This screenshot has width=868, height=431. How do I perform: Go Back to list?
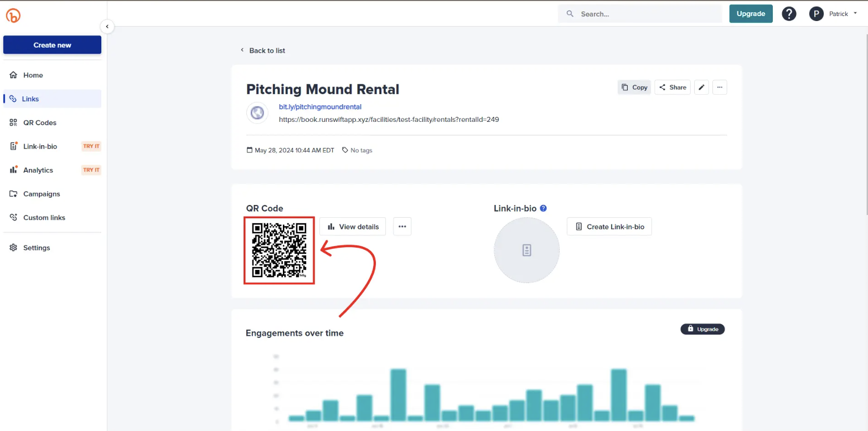(262, 50)
